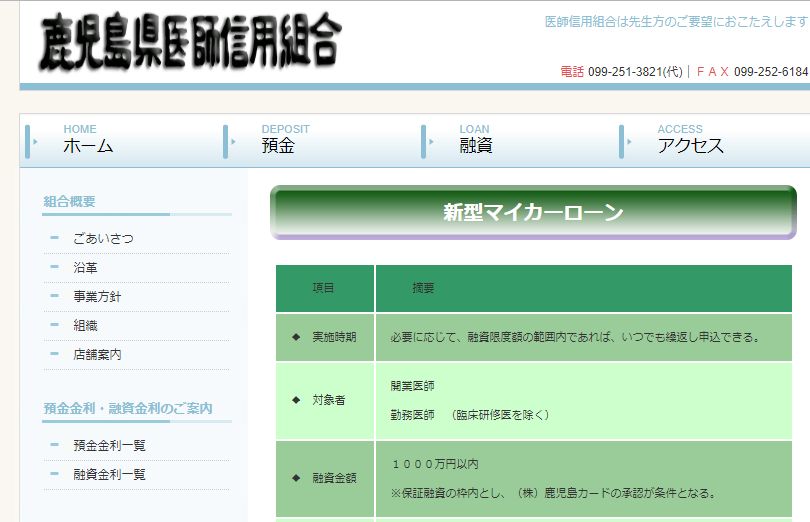
Task: Select 沿革 in the sidebar
Action: 86,268
